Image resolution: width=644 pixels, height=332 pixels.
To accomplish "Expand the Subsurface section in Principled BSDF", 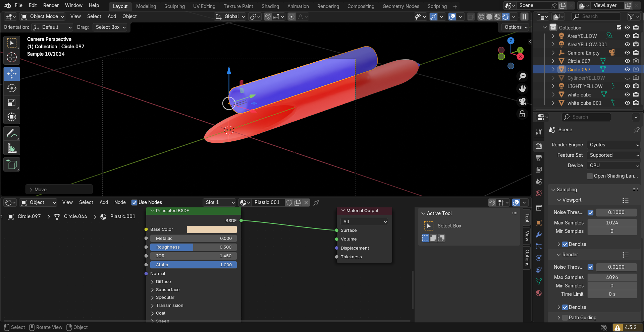I will click(x=153, y=290).
